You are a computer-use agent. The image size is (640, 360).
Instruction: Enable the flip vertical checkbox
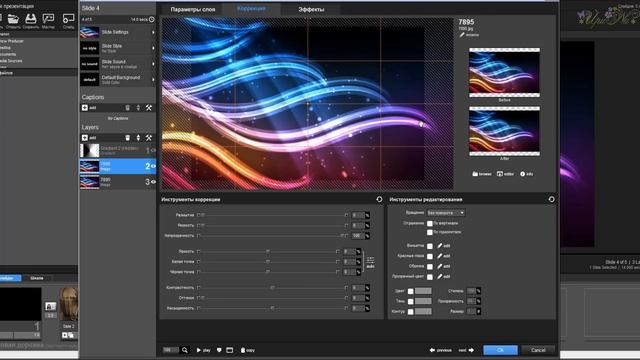pyautogui.click(x=430, y=224)
